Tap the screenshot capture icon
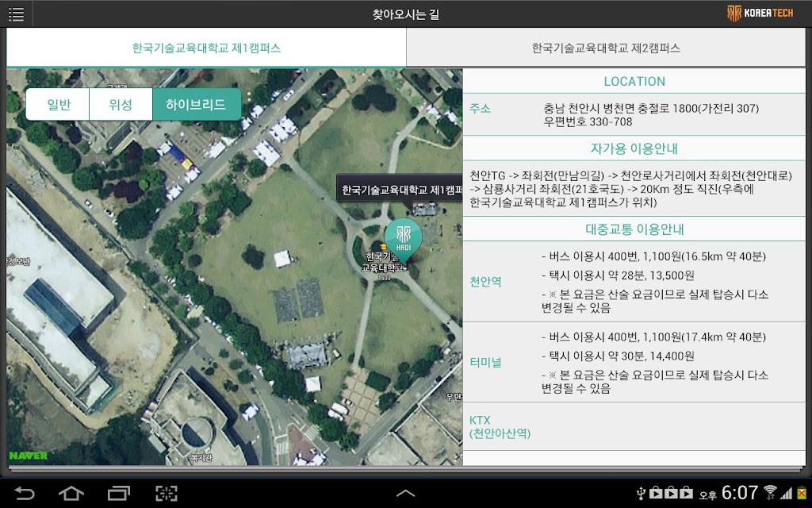This screenshot has width=812, height=508. (167, 493)
